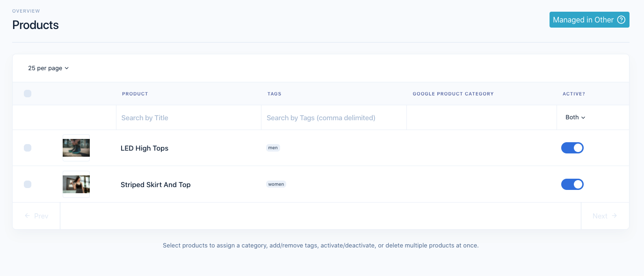Image resolution: width=644 pixels, height=276 pixels.
Task: Click the Search by Title field
Action: click(188, 118)
